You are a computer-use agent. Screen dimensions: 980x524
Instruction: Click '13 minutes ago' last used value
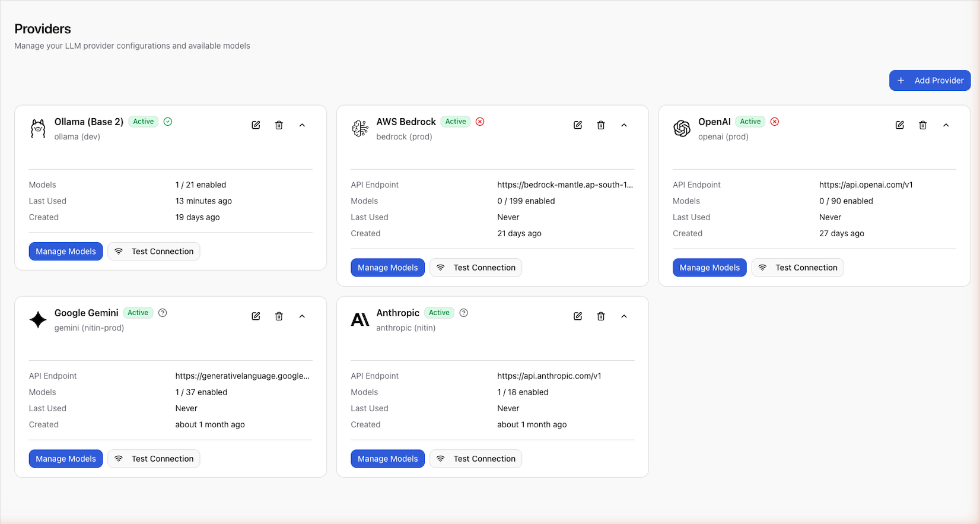[x=203, y=201]
